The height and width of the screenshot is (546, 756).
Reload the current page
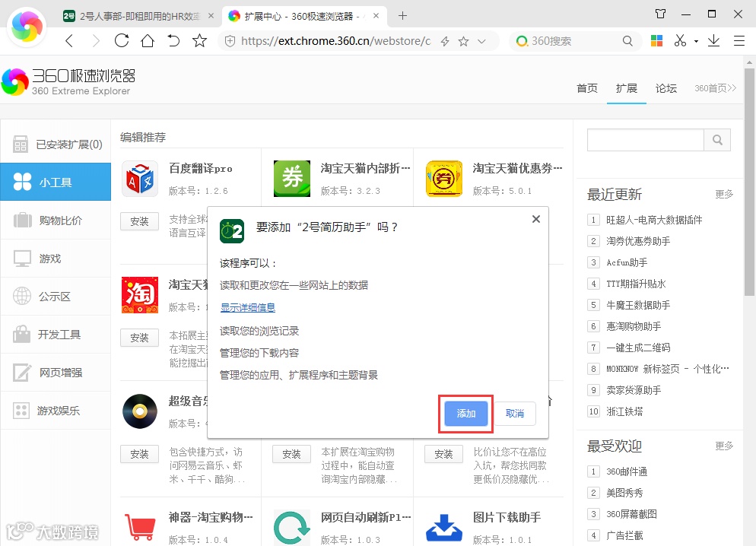coord(122,40)
